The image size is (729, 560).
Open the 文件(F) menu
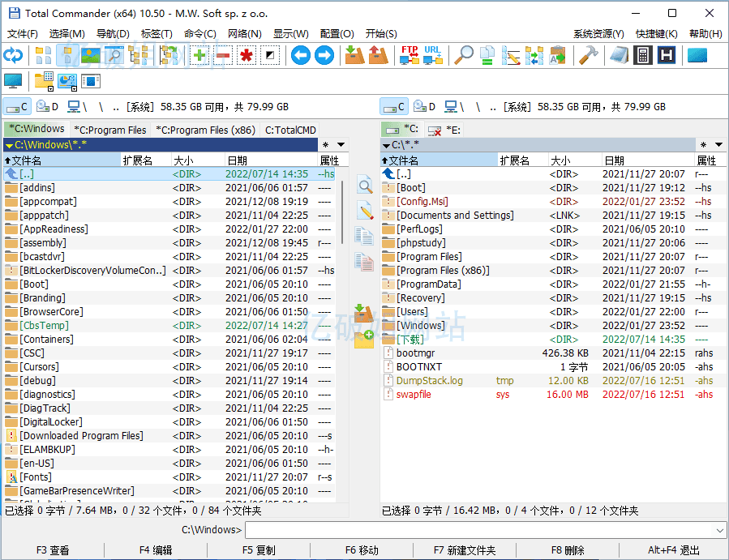(x=23, y=33)
